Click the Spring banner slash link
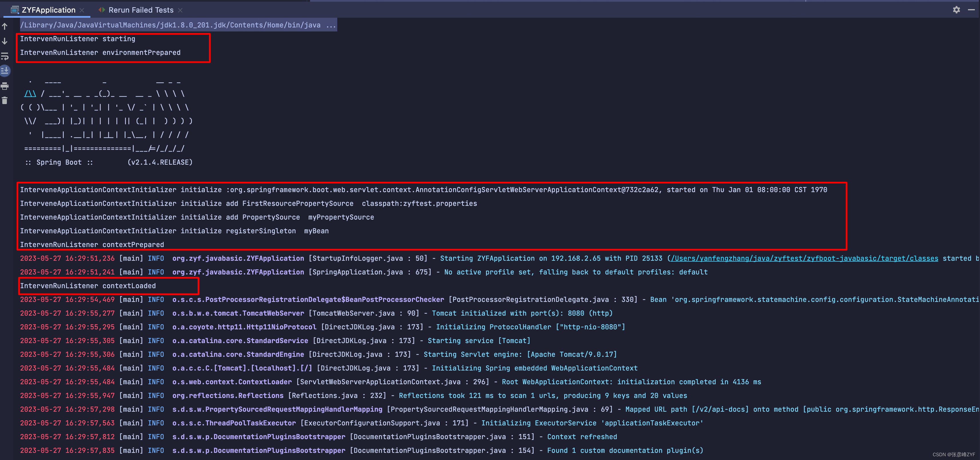 [30, 93]
